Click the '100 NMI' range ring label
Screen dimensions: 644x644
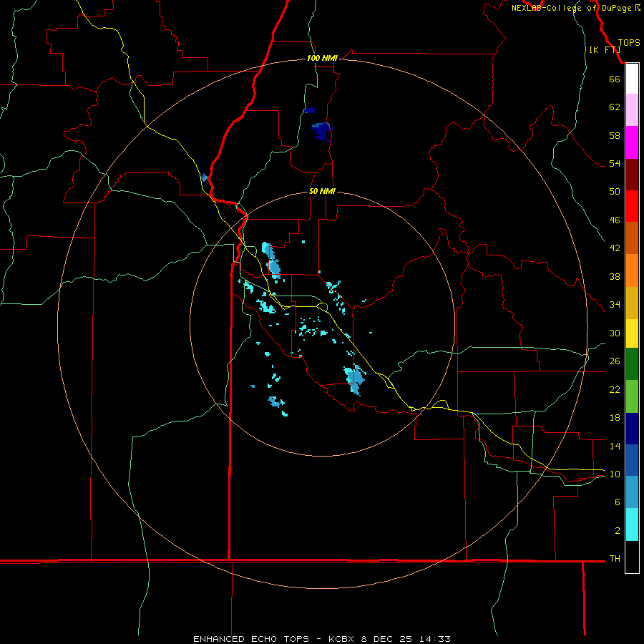click(x=322, y=58)
